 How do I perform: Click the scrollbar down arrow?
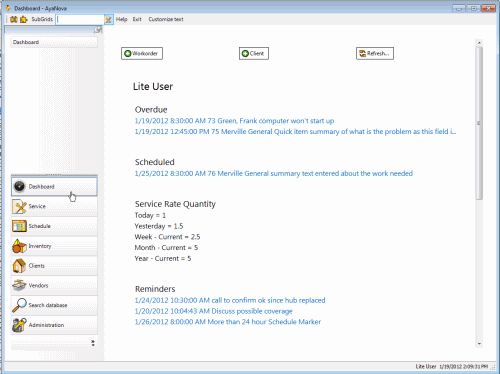479,344
